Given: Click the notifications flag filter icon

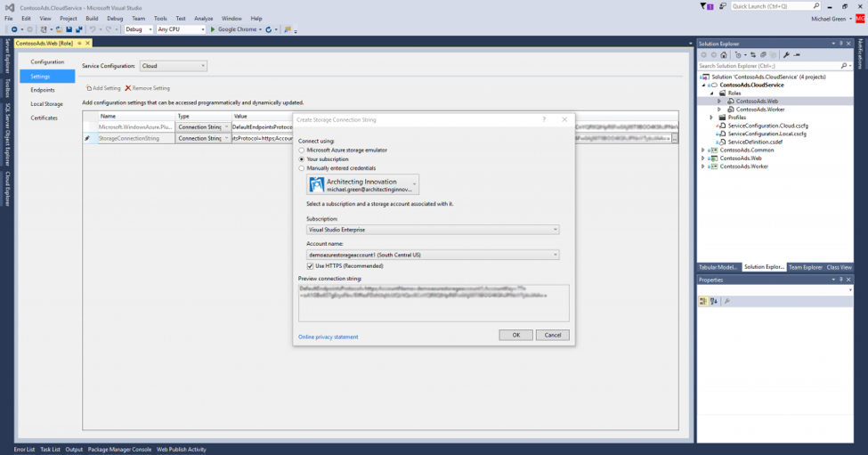Looking at the screenshot, I should point(706,6).
